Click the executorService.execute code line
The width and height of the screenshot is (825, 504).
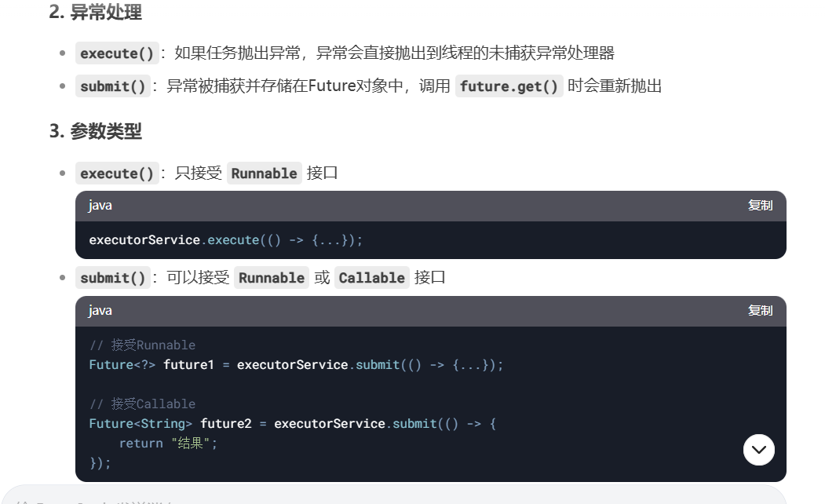[226, 240]
